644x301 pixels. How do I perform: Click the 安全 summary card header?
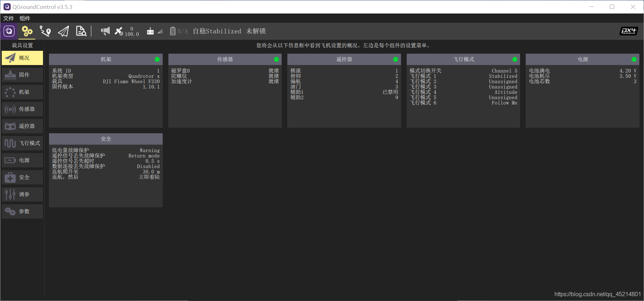click(x=106, y=139)
